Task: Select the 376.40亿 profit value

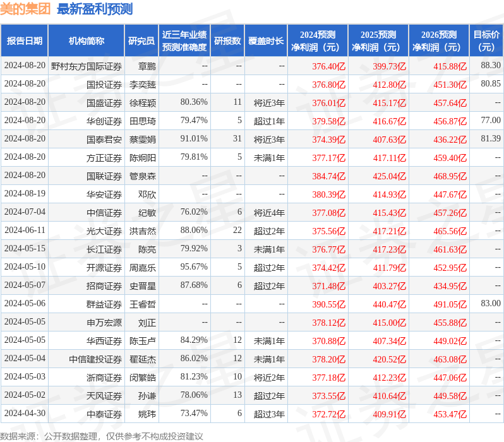Action: pos(329,66)
